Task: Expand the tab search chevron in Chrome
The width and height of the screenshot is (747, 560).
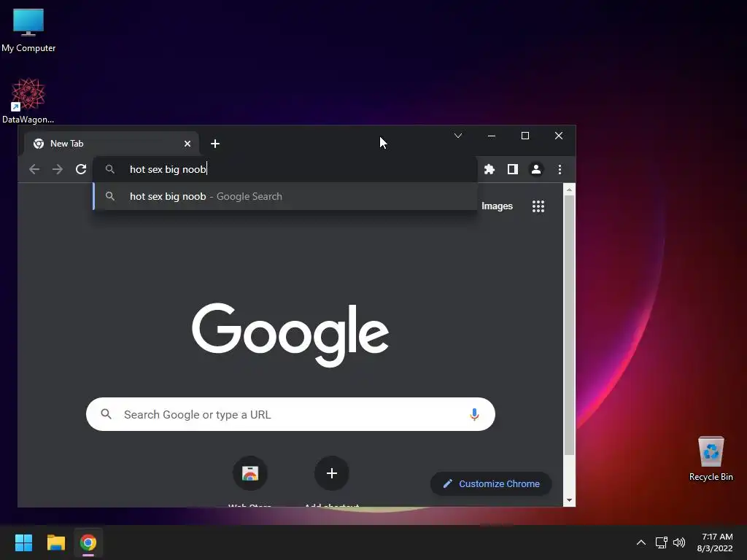Action: pos(458,136)
